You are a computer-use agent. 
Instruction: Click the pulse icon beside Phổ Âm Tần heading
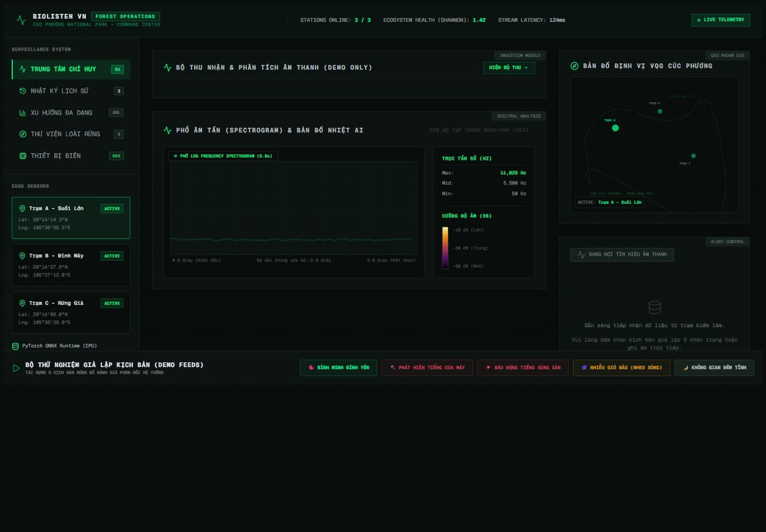click(x=168, y=130)
